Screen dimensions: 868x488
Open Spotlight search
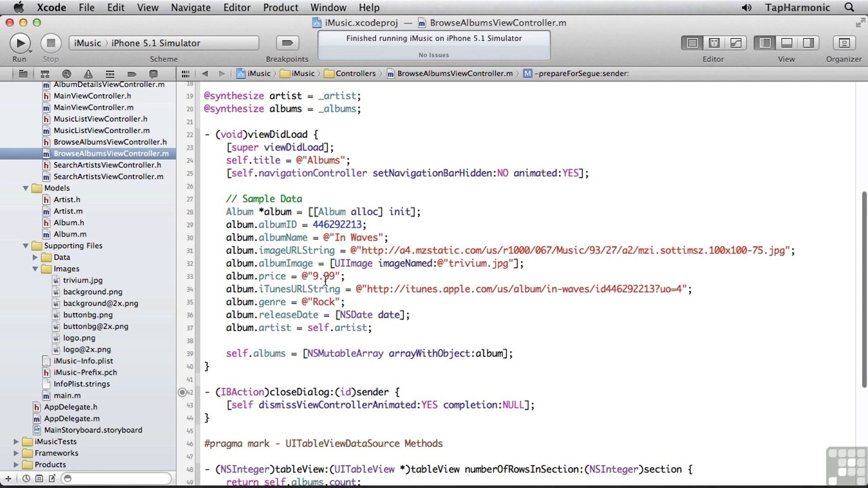849,8
